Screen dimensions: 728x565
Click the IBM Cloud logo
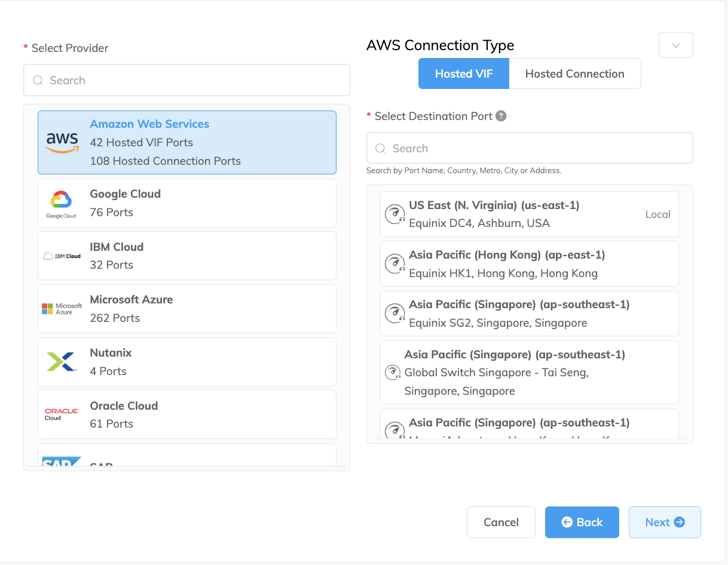pos(62,255)
